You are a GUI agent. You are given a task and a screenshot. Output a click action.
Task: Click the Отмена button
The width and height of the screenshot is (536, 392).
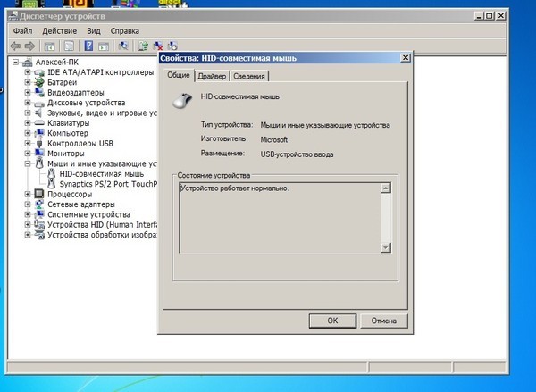coord(384,321)
